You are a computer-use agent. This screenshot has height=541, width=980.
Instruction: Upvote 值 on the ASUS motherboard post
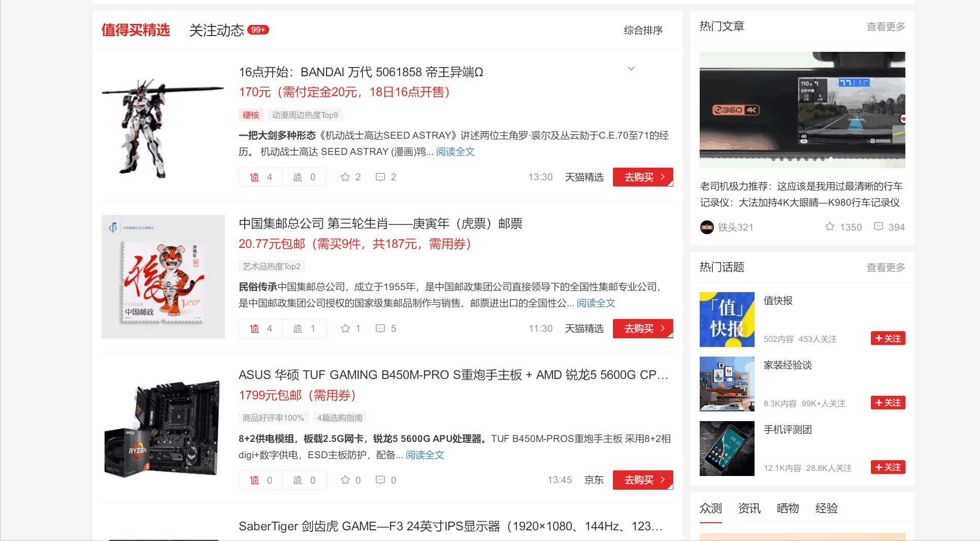coord(254,480)
